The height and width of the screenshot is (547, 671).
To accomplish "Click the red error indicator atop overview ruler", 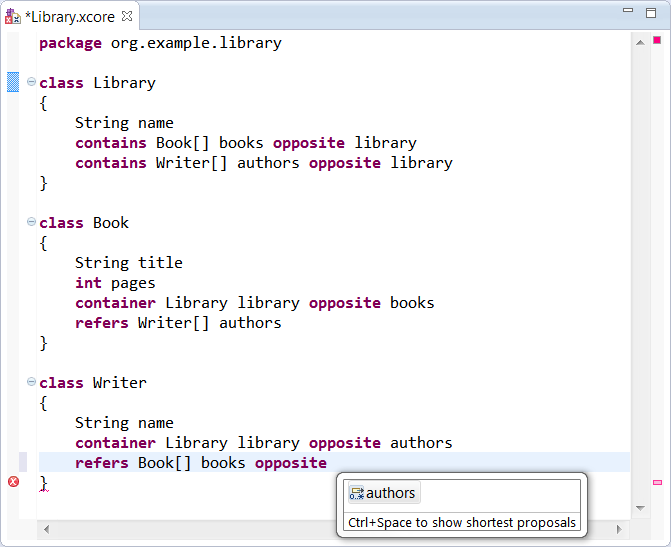I will point(657,40).
